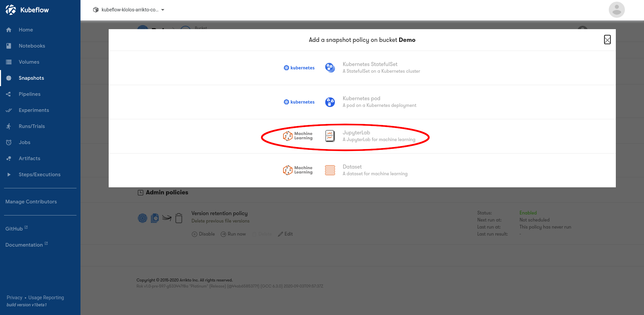This screenshot has height=315, width=644.
Task: Expand the kubeflow-klolos namespace dropdown
Action: pos(129,10)
